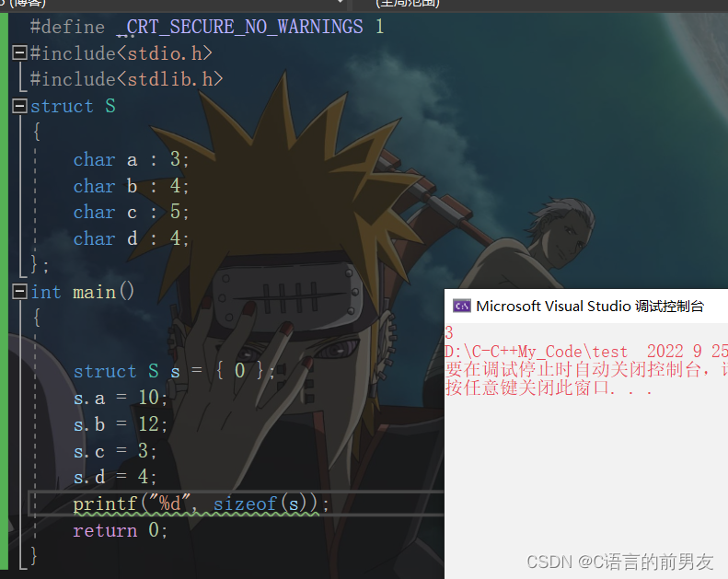Click the line char a : 3;
Viewport: 728px width, 579px height.
(x=131, y=159)
